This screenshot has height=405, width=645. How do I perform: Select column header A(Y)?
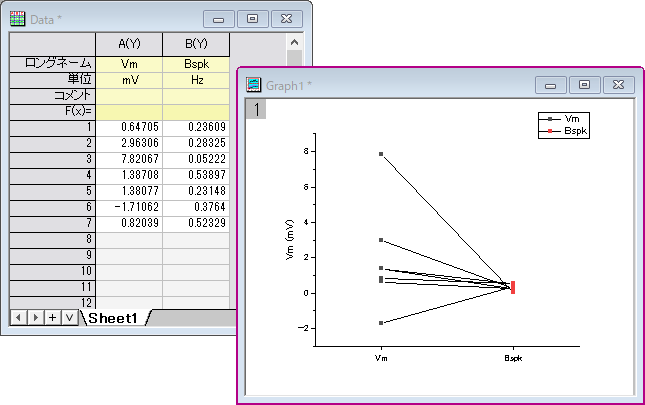pyautogui.click(x=129, y=44)
